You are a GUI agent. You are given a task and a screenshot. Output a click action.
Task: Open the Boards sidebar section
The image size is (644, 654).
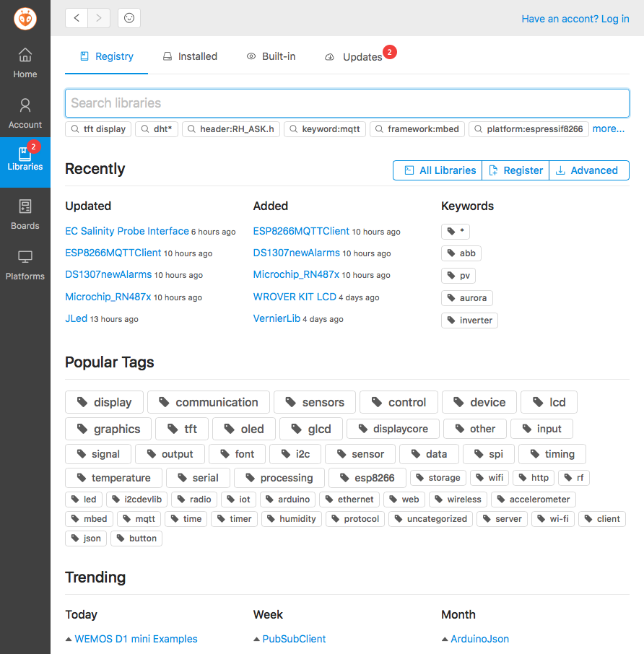[x=25, y=214]
